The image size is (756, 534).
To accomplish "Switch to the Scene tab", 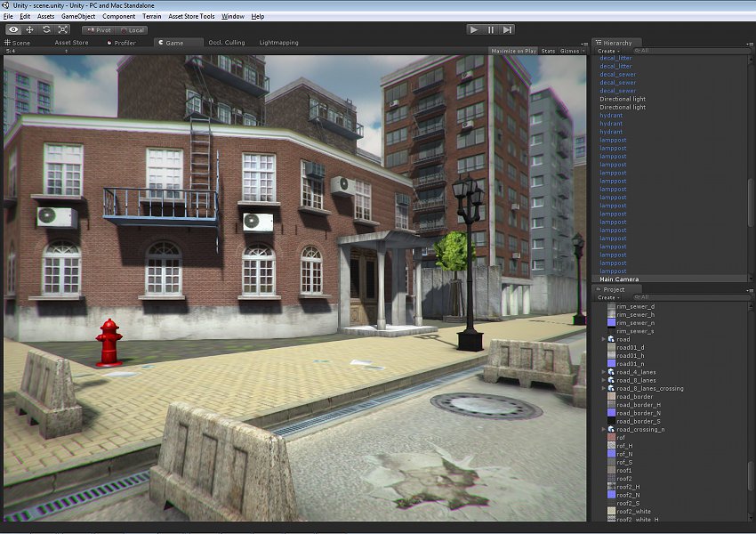I will click(18, 43).
